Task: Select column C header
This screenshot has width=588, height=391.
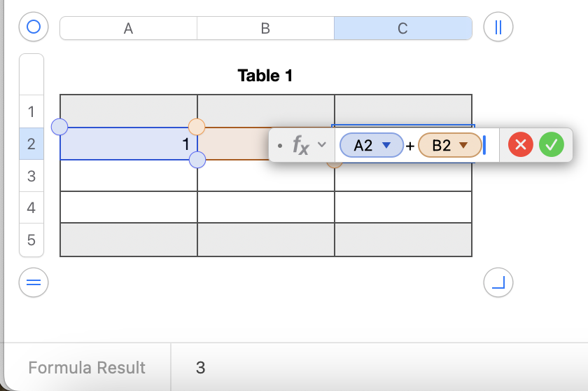Action: point(402,28)
